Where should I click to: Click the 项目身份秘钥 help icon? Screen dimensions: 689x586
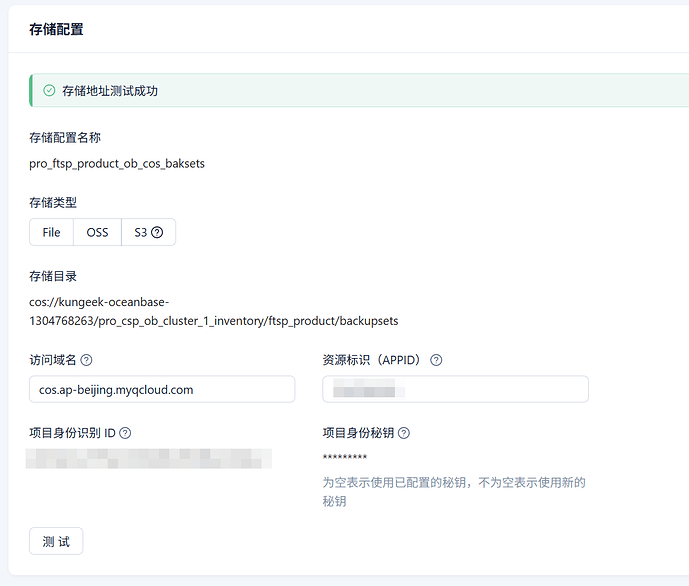coord(404,433)
